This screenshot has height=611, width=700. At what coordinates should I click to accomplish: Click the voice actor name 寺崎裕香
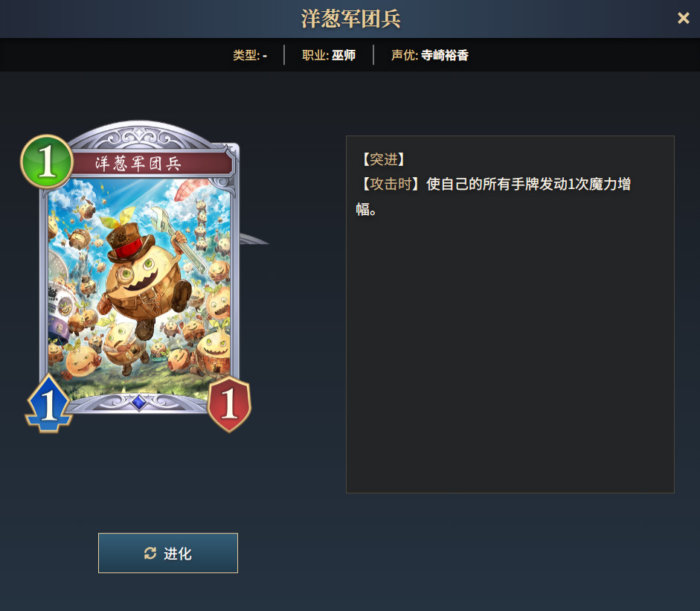(x=445, y=55)
